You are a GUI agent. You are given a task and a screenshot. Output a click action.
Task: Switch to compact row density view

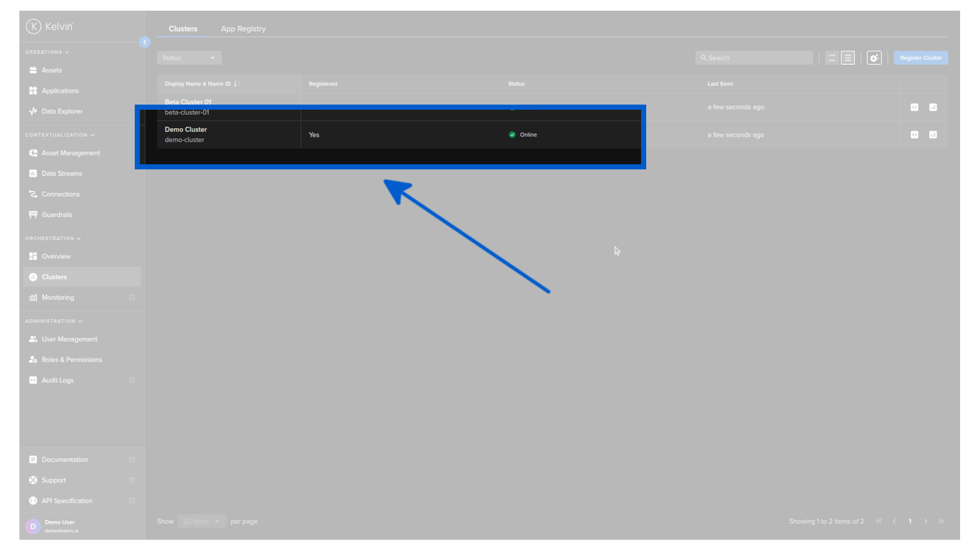point(848,58)
